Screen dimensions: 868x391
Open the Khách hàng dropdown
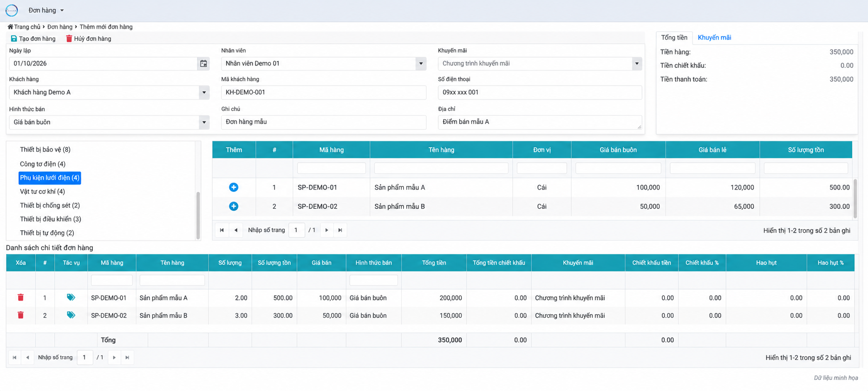click(x=204, y=92)
